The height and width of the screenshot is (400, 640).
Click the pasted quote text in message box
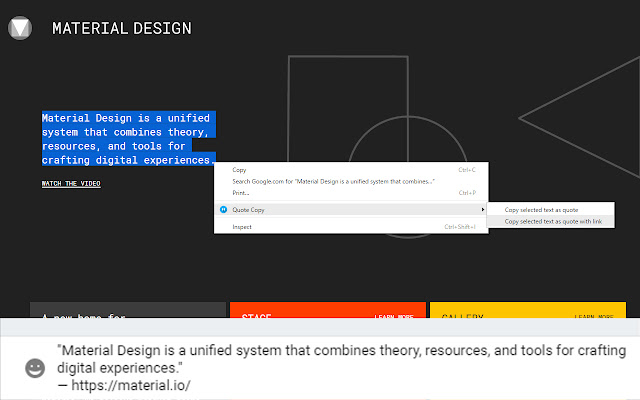coord(342,359)
